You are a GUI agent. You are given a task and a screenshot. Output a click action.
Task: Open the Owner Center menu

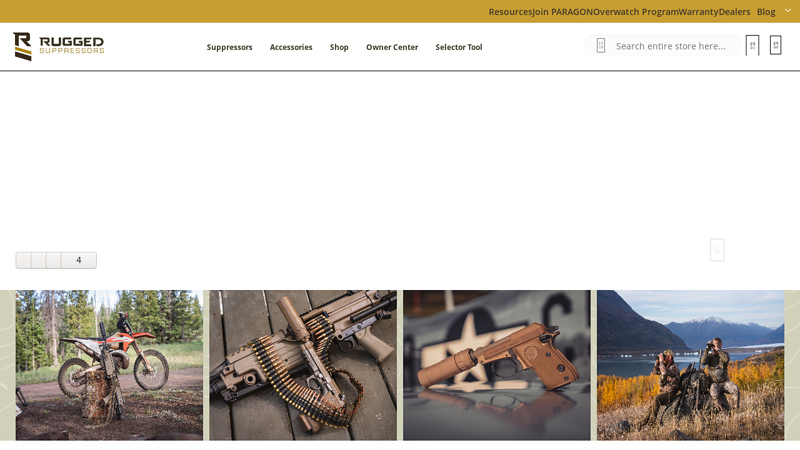coord(392,47)
